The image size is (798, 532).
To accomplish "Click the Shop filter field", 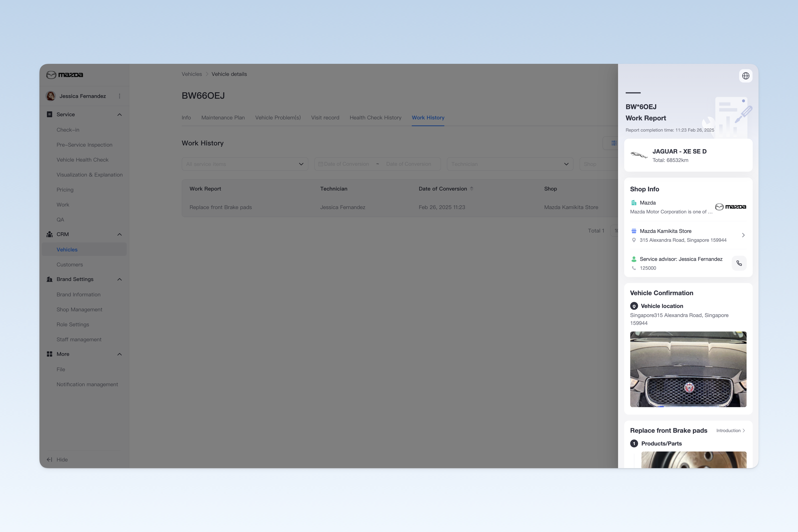I will (598, 164).
